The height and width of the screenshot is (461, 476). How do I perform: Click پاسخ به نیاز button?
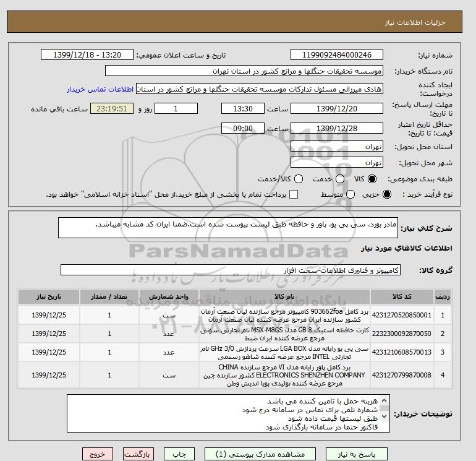tap(357, 454)
